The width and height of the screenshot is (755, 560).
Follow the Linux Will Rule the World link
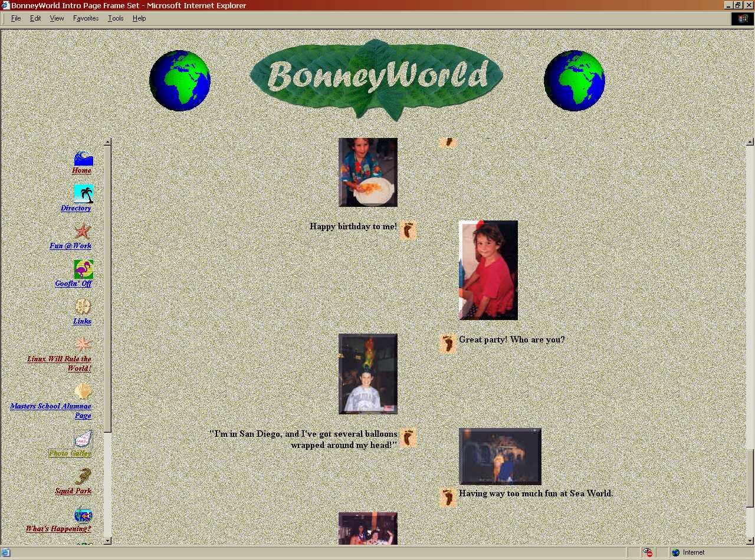(x=59, y=363)
